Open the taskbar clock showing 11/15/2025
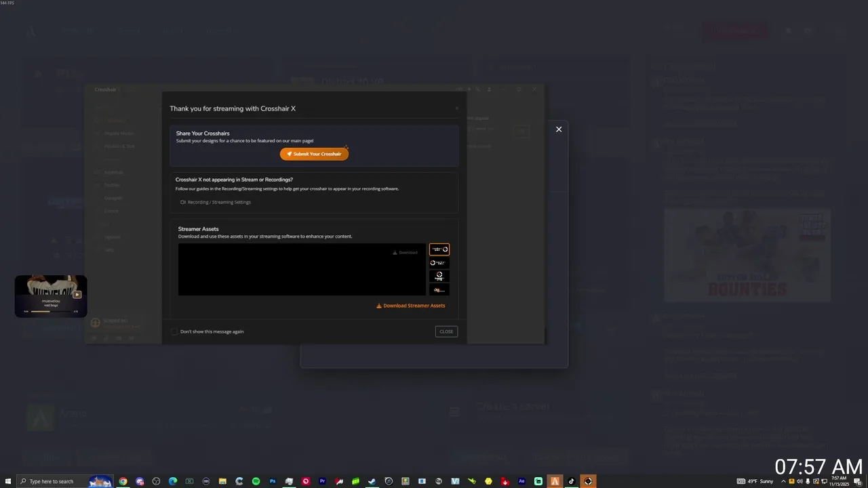This screenshot has height=488, width=868. click(839, 481)
